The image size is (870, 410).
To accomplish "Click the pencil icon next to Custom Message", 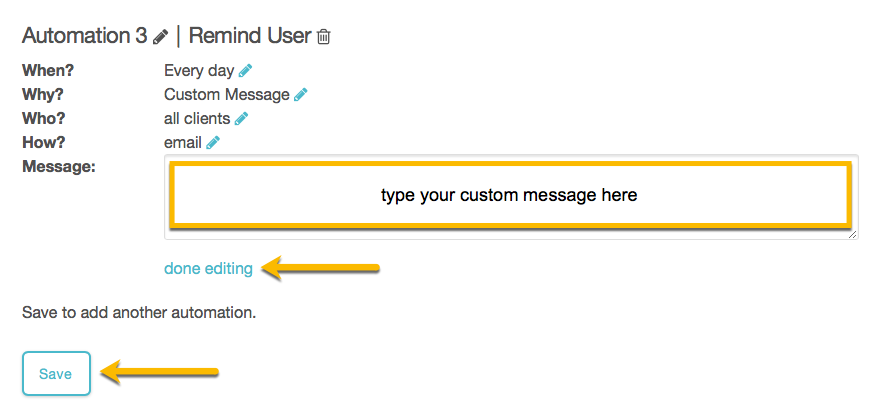I will click(301, 95).
